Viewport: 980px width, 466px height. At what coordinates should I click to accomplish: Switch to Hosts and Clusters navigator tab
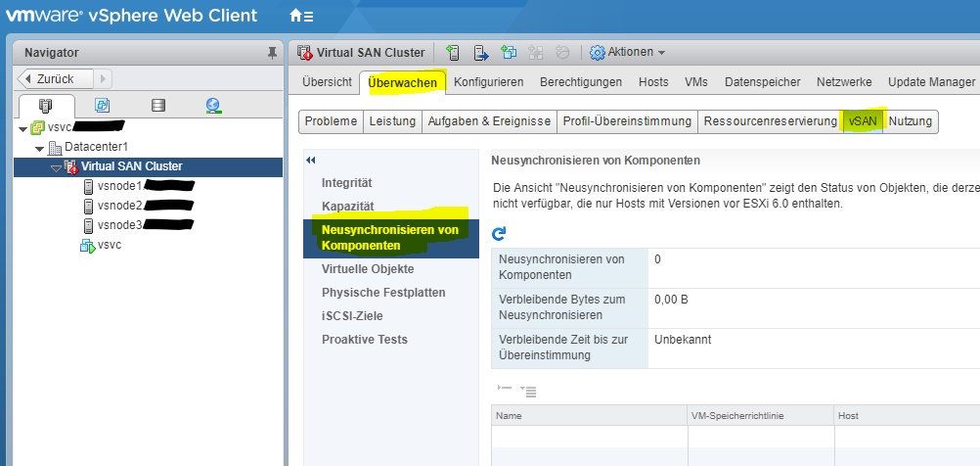[46, 105]
